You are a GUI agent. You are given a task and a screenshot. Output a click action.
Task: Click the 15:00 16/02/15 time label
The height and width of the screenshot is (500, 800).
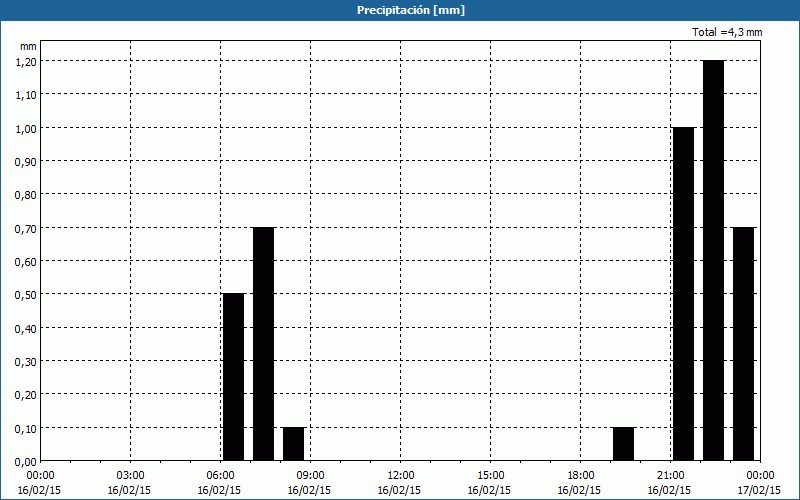pyautogui.click(x=489, y=483)
